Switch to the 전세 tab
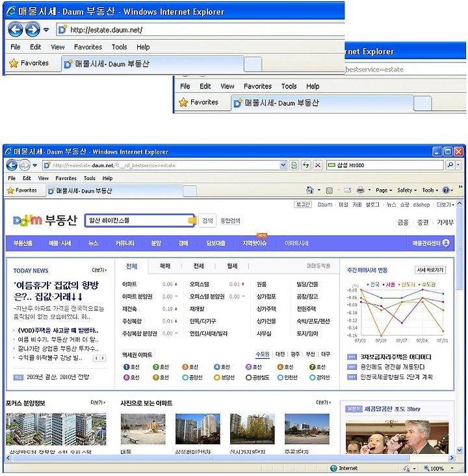The width and height of the screenshot is (468, 476). pos(198,266)
